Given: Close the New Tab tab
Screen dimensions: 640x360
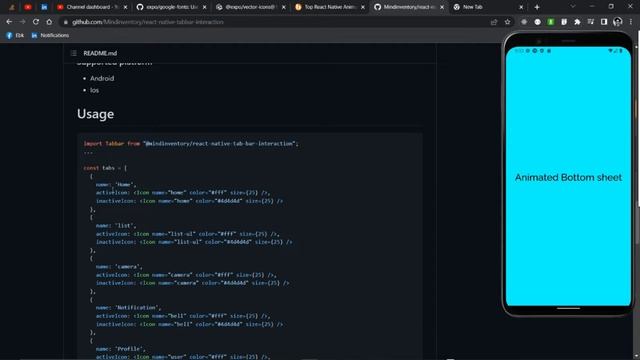Looking at the screenshot, I should [521, 7].
